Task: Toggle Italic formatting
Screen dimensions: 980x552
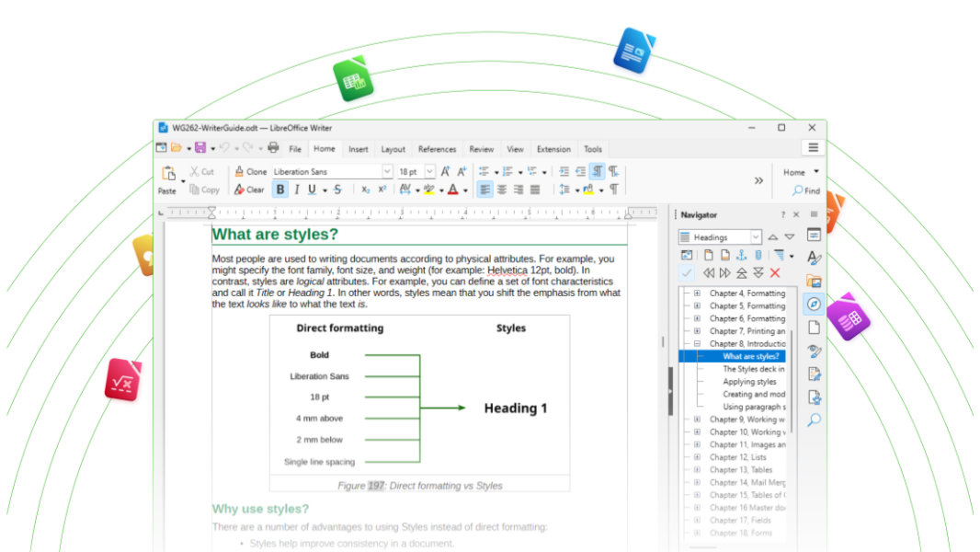Action: 297,190
